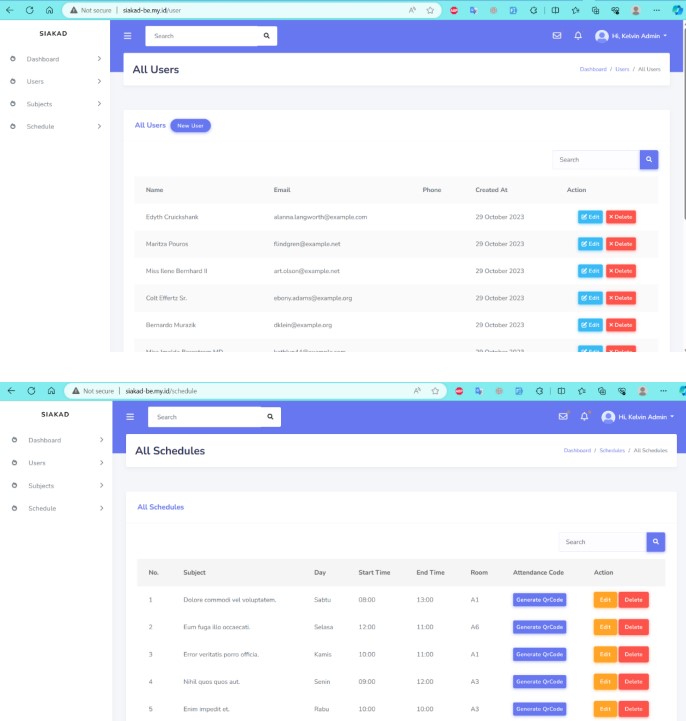The height and width of the screenshot is (721, 686).
Task: Click email alanna.langworth@example.com
Action: tap(320, 217)
